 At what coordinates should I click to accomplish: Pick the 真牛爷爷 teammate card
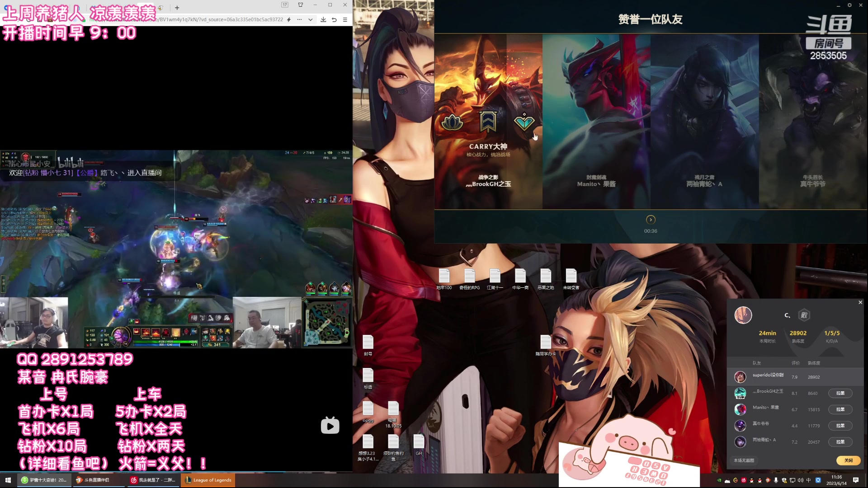813,122
